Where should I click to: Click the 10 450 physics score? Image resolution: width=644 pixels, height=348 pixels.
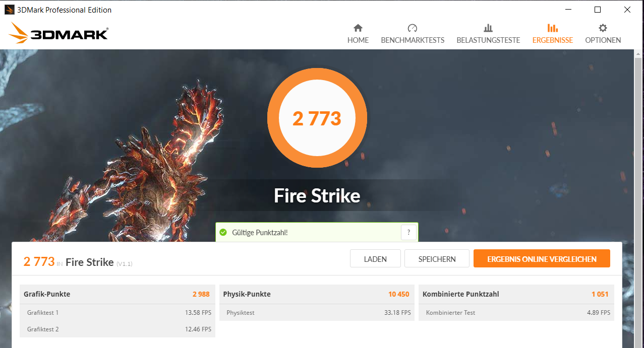pos(399,294)
